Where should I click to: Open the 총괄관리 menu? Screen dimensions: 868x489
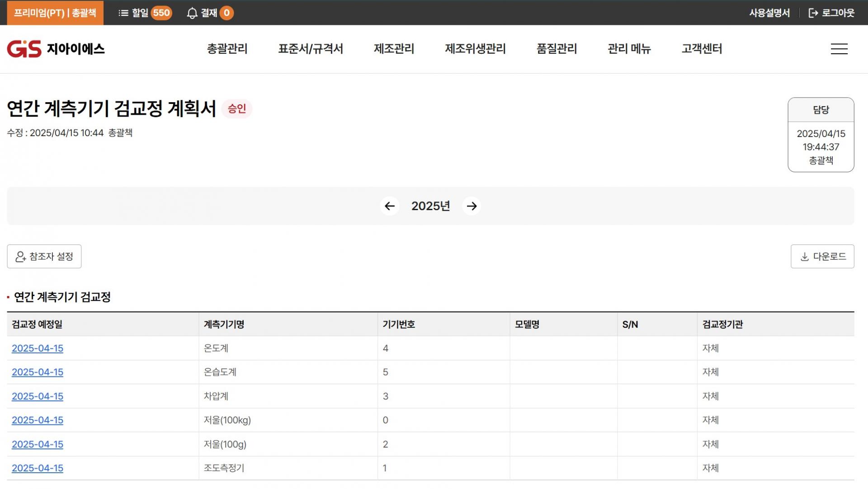pyautogui.click(x=227, y=49)
